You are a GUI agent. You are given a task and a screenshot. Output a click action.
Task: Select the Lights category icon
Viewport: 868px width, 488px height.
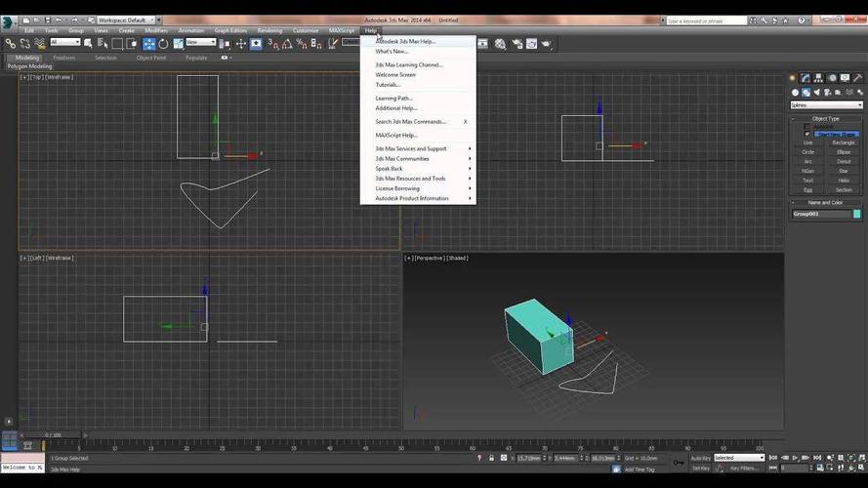[x=817, y=93]
